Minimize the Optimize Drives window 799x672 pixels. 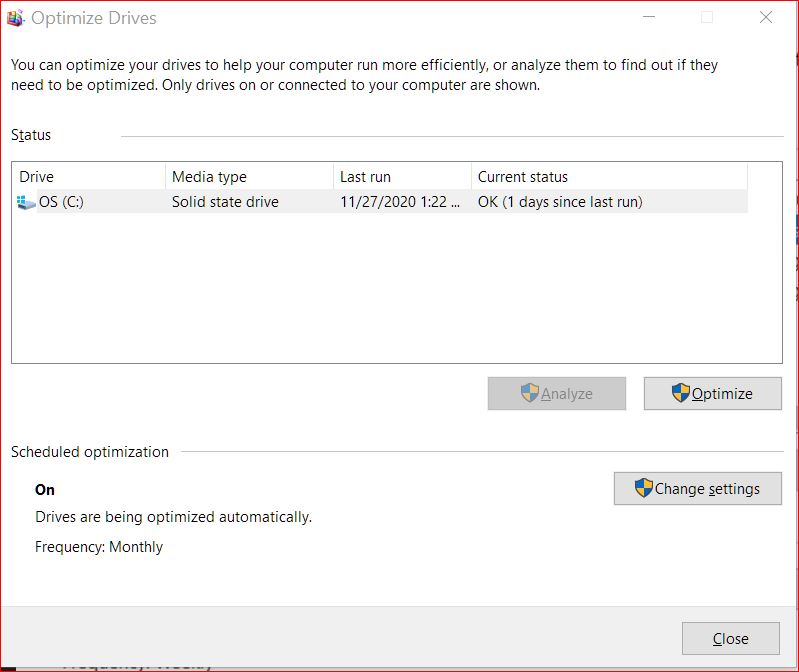(649, 17)
